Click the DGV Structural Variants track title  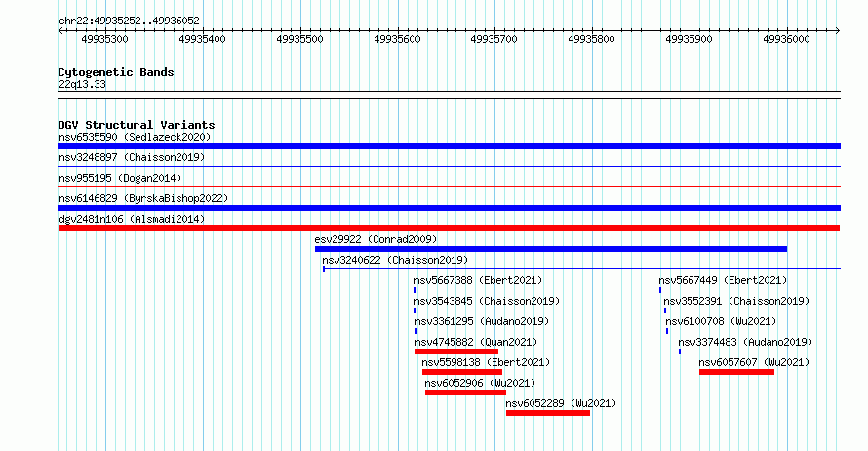click(x=137, y=125)
